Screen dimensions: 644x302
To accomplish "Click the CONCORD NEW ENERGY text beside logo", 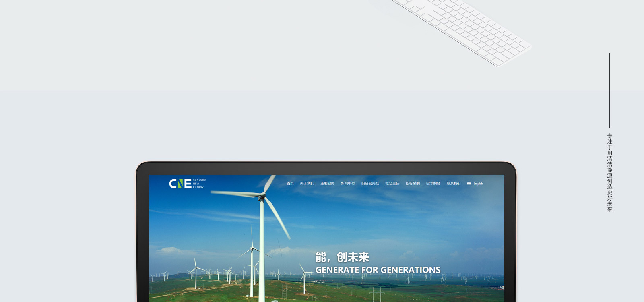I will (x=199, y=184).
